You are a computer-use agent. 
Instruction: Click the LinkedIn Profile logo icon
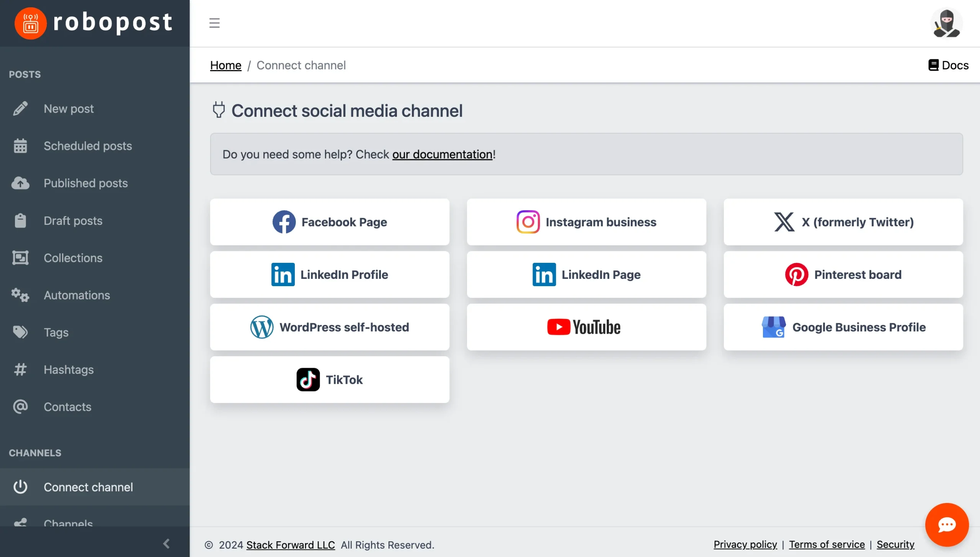pos(283,274)
